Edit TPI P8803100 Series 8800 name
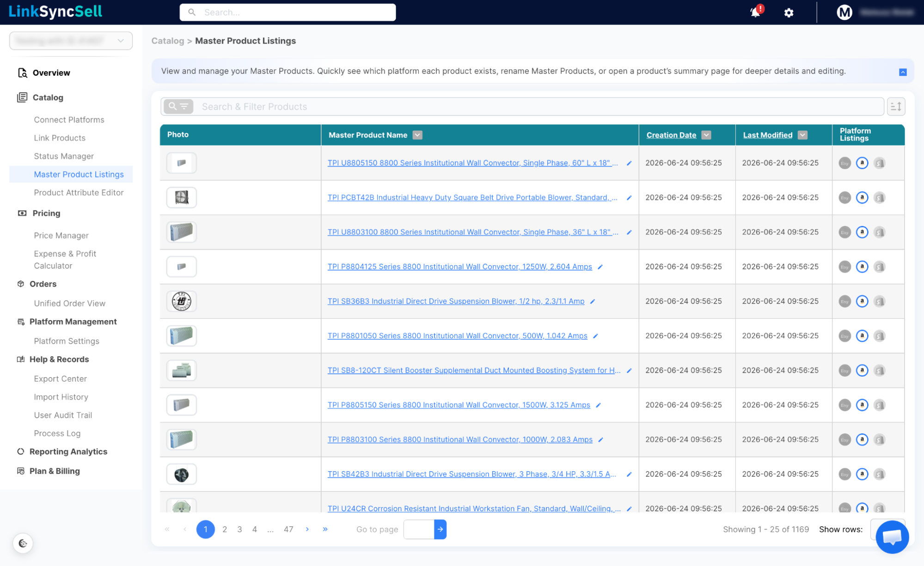This screenshot has height=566, width=924. pos(600,440)
